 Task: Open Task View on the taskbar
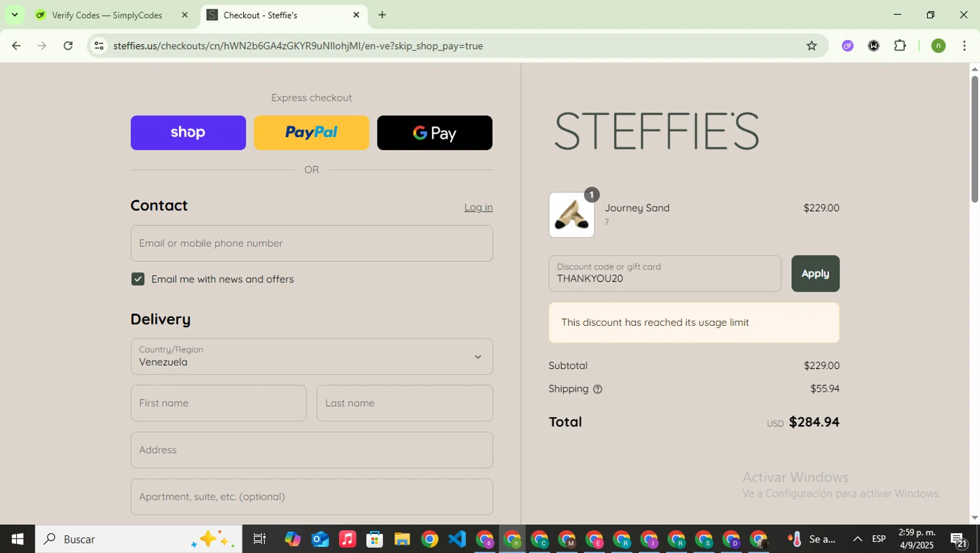[259, 539]
